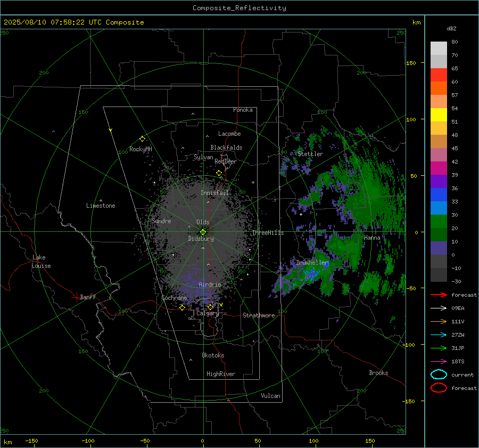Click the RockyMH label
Image resolution: width=479 pixels, height=448 pixels.
(141, 149)
